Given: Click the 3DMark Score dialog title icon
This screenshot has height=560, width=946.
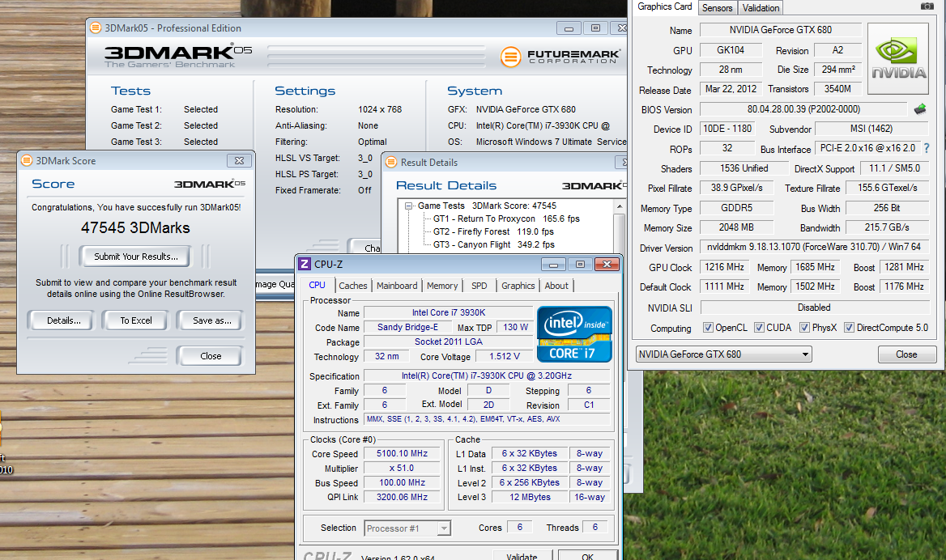Looking at the screenshot, I should coord(27,160).
